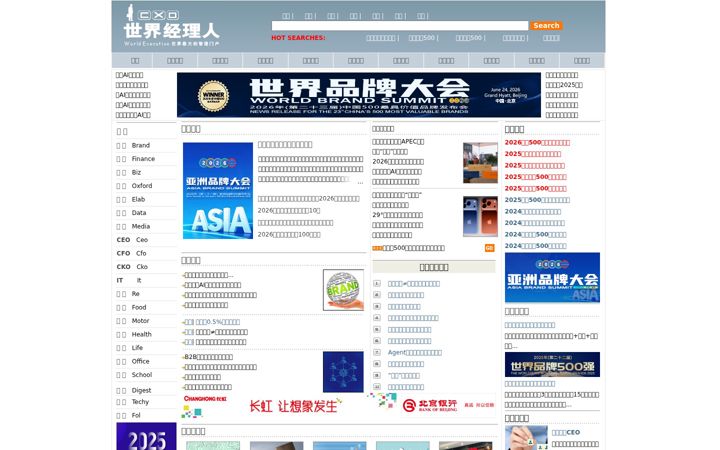Open the link ending with CEO
This screenshot has height=450, width=720.
(566, 432)
